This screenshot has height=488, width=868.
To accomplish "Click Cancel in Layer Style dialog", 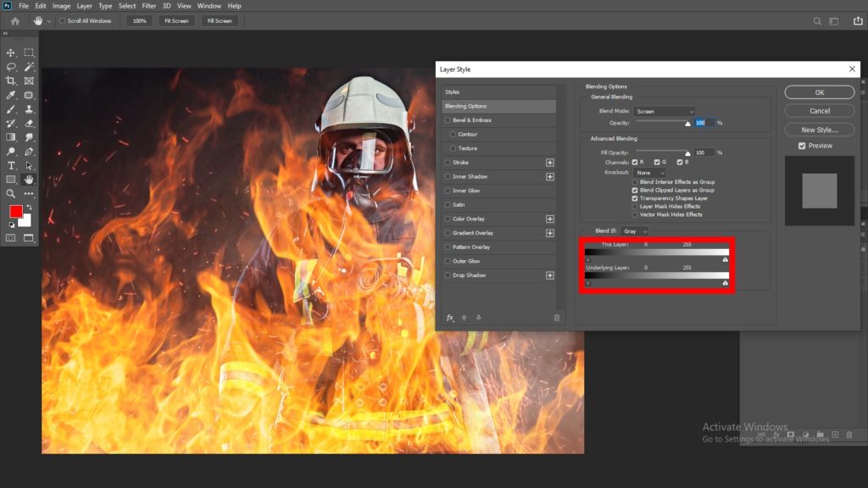I will (820, 111).
